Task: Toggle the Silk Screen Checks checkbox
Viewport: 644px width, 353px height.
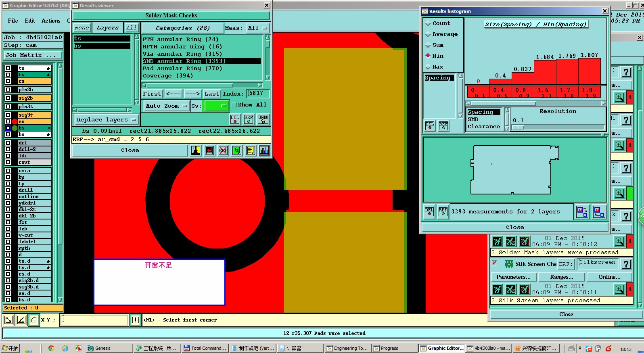Action: [494, 263]
